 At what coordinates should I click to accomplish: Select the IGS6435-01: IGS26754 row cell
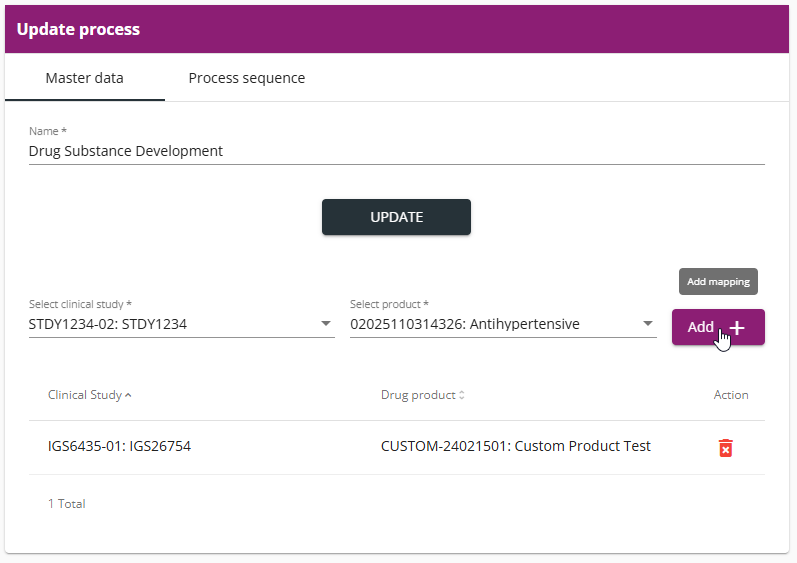click(119, 446)
